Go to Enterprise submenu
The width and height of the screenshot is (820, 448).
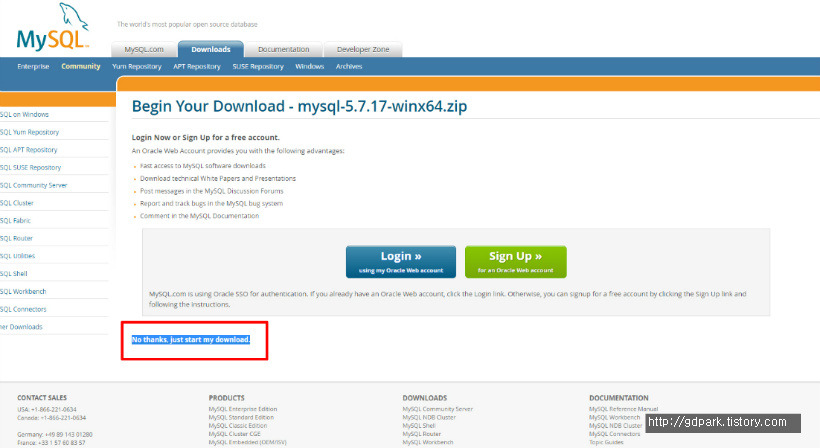[x=33, y=66]
